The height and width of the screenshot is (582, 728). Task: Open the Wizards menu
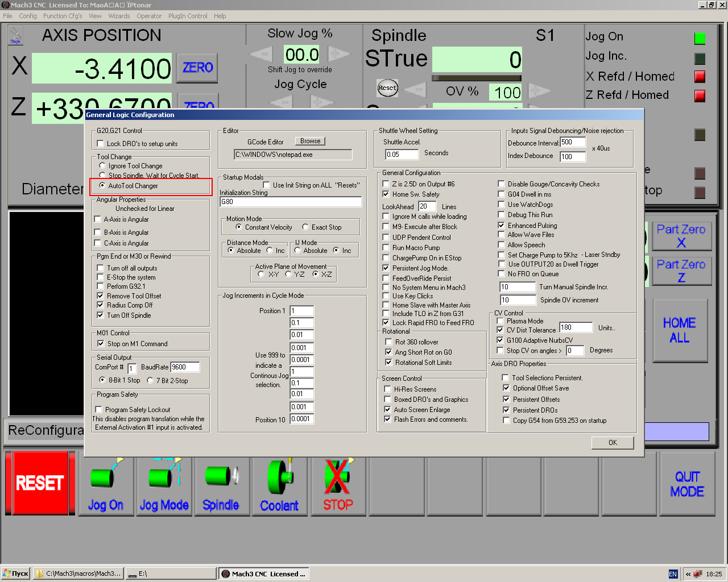click(x=119, y=16)
